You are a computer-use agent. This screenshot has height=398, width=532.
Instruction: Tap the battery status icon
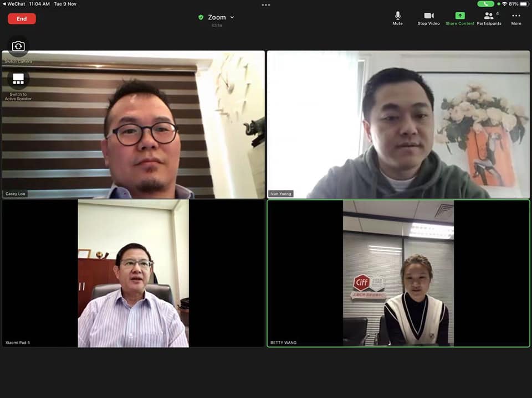[524, 4]
